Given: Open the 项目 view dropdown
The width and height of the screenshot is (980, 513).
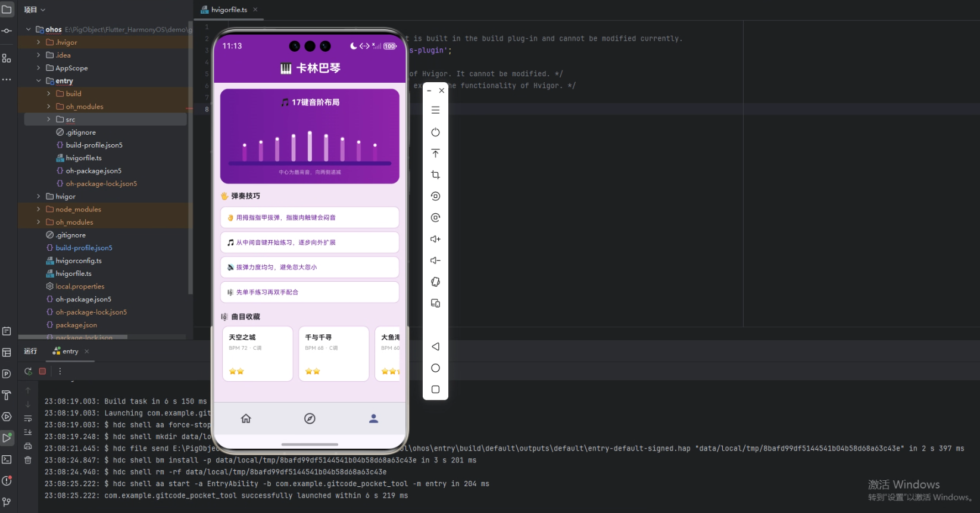Looking at the screenshot, I should click(35, 10).
